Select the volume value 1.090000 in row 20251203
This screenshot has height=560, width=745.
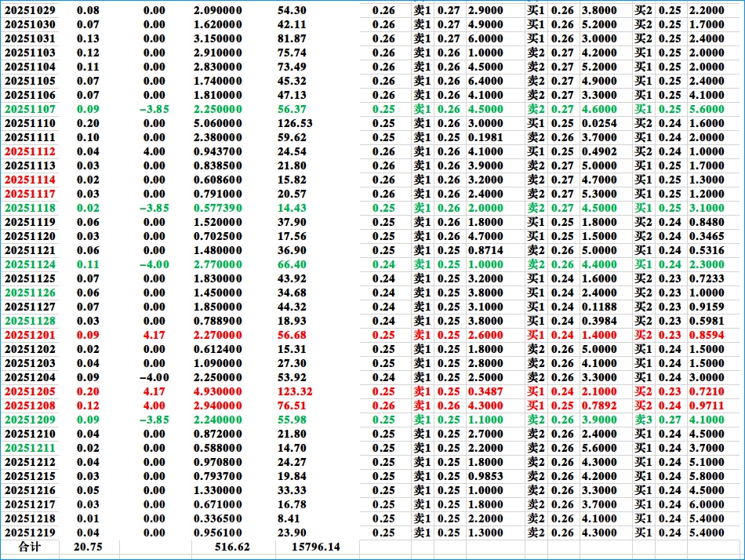coord(217,364)
